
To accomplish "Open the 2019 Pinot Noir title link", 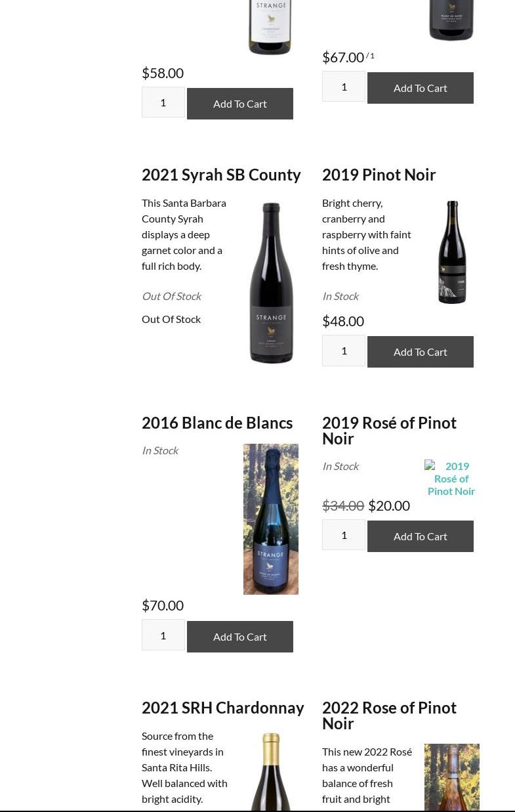I will (x=379, y=175).
